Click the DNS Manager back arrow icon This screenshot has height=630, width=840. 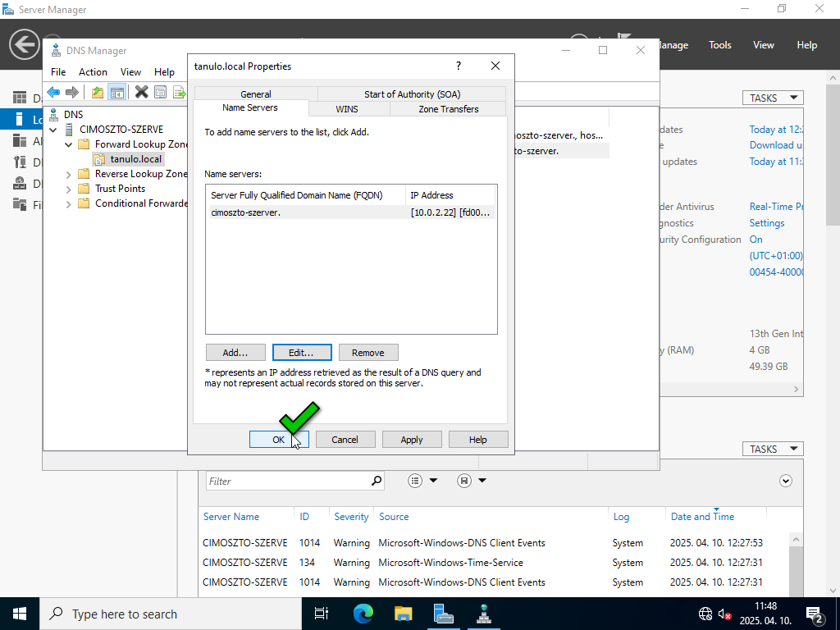53,92
